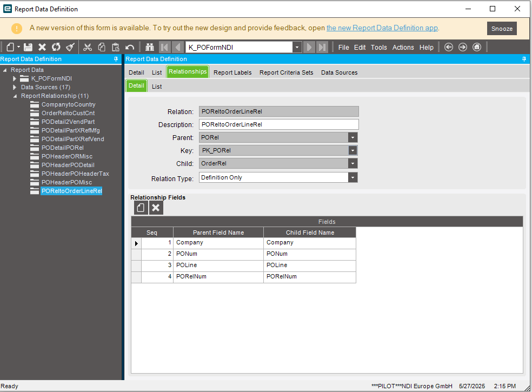Switch to the Report Criteria Sets tab
532x392 pixels.
(286, 72)
